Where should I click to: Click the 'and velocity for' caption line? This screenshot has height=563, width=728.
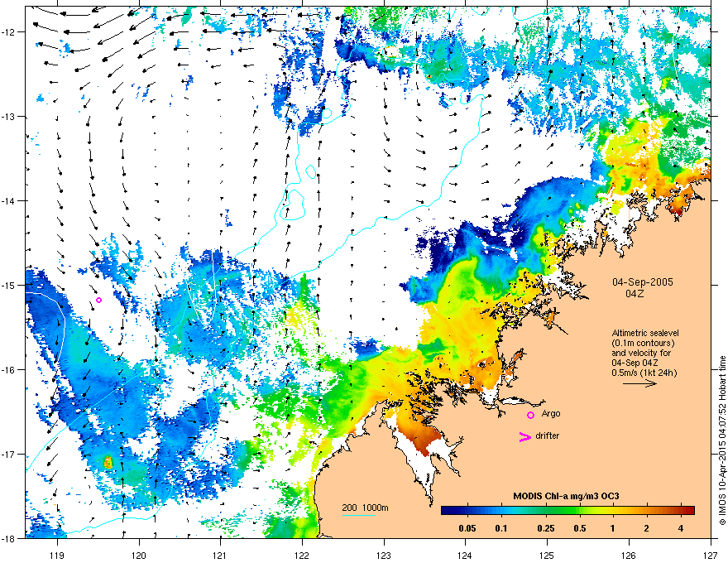click(x=640, y=353)
